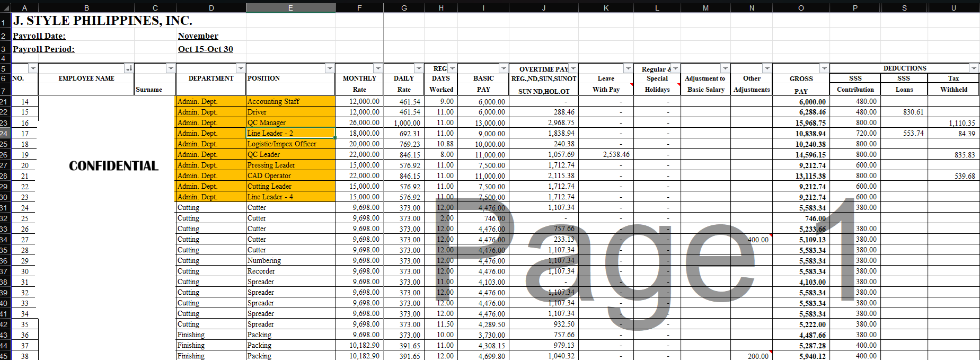Viewport: 980px width, 360px height.
Task: Select column A header
Action: click(24, 7)
